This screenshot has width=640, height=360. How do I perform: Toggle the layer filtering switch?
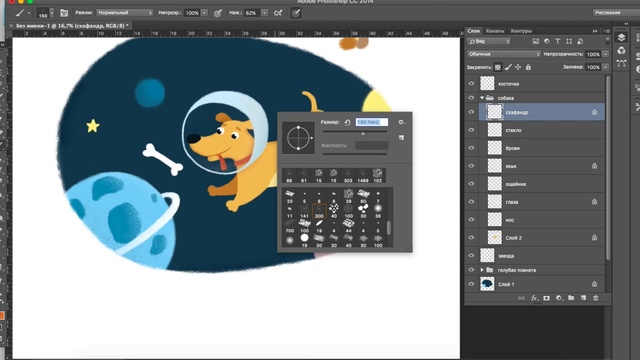click(607, 41)
